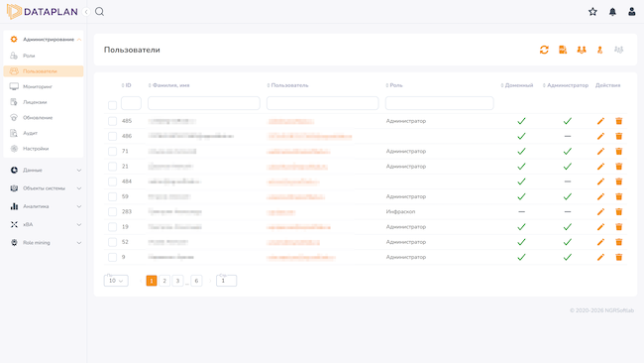This screenshot has width=644, height=363.
Task: Go to page 3 of users
Action: (177, 281)
